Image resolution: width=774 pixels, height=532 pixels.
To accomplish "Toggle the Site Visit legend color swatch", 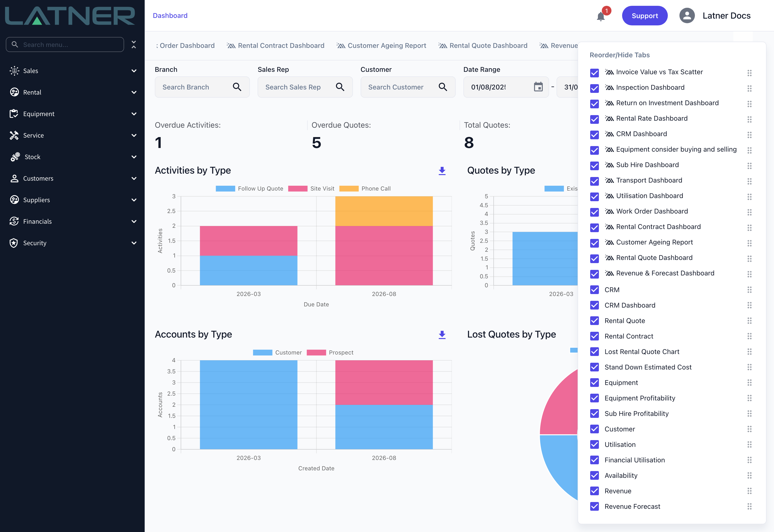I will [298, 189].
